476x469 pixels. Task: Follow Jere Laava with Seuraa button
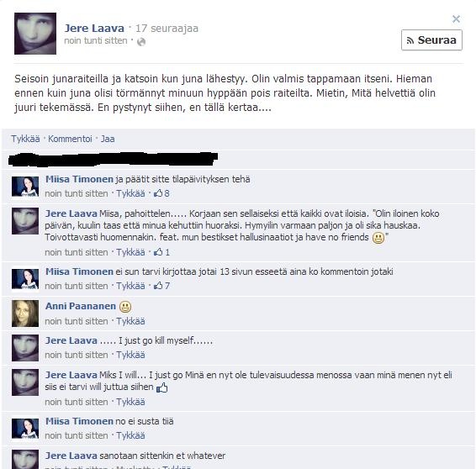[x=431, y=40]
